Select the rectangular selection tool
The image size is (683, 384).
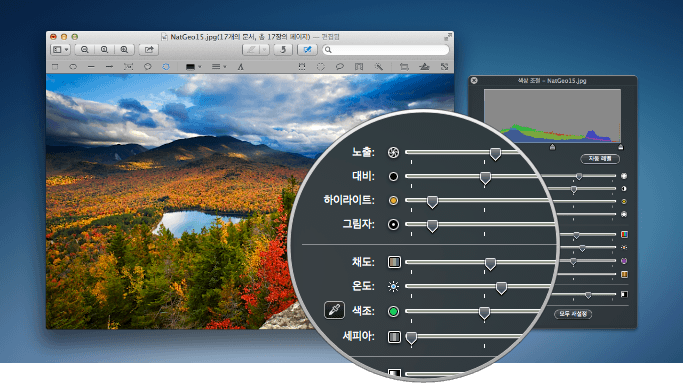pyautogui.click(x=301, y=67)
